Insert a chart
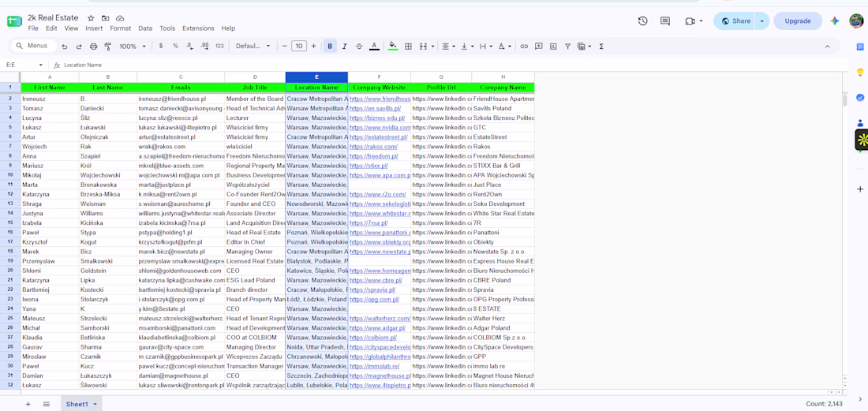Image resolution: width=868 pixels, height=411 pixels. pos(553,47)
